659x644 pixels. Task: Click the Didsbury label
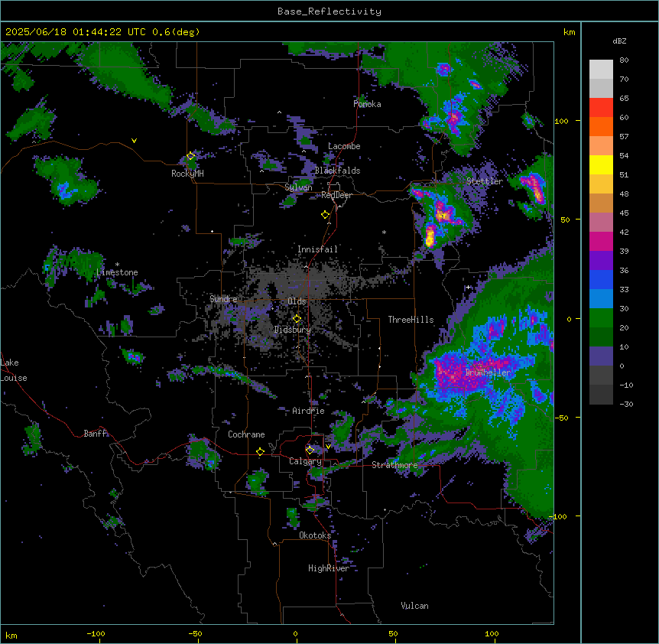[x=293, y=330]
